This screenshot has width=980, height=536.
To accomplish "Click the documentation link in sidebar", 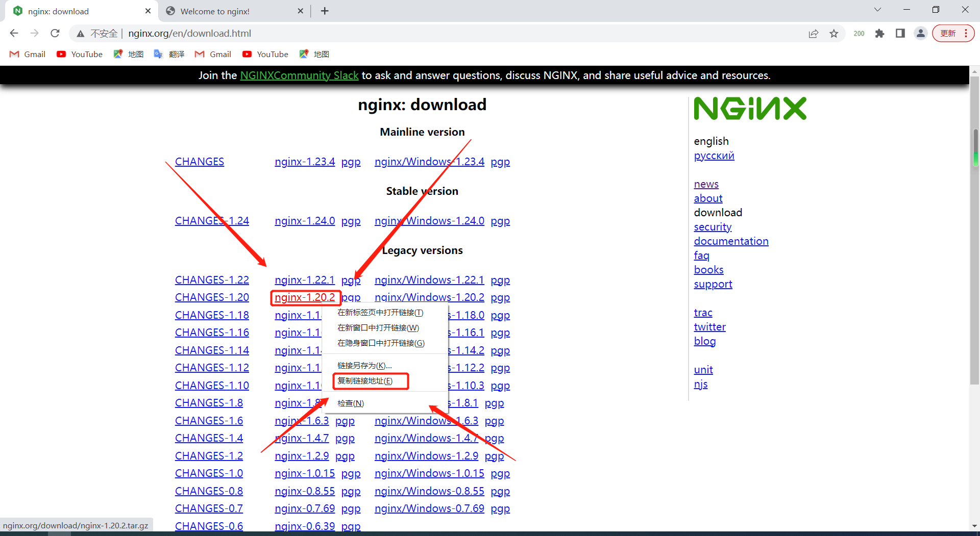I will click(731, 241).
